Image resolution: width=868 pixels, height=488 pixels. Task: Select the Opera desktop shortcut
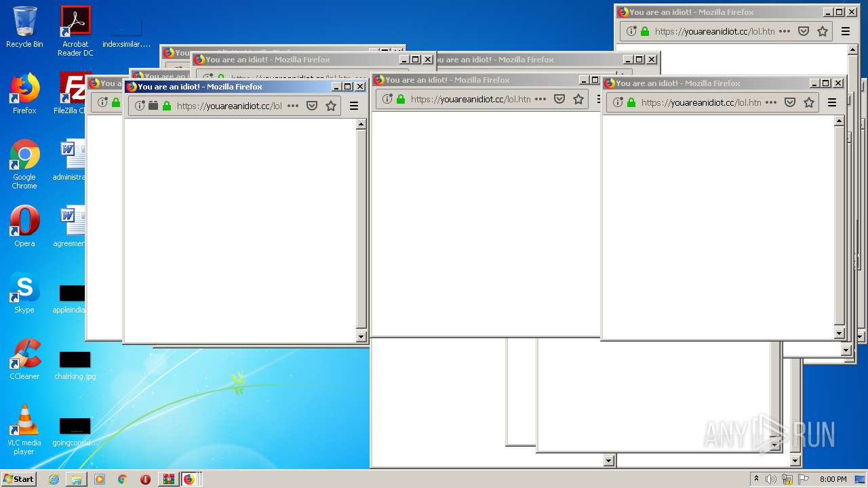(24, 226)
